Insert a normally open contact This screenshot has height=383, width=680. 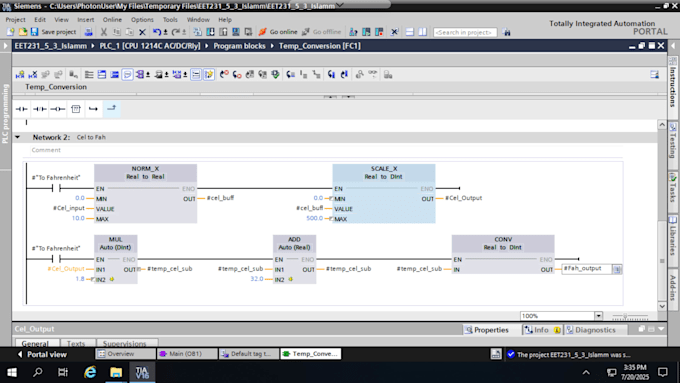[x=21, y=109]
